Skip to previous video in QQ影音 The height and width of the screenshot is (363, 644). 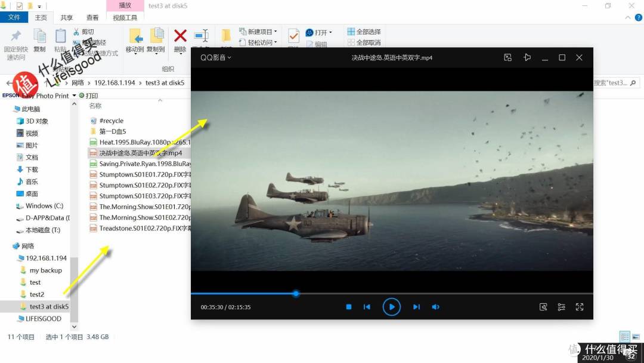[367, 307]
